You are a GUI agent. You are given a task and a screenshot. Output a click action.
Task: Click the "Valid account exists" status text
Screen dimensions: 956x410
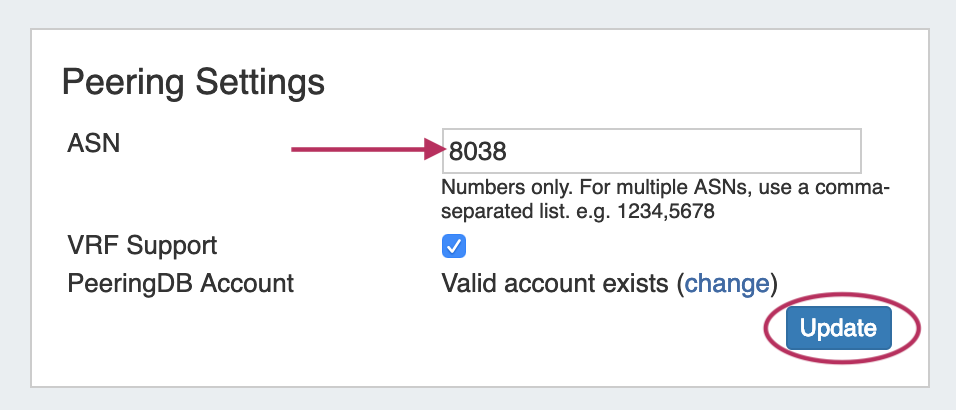coord(555,284)
